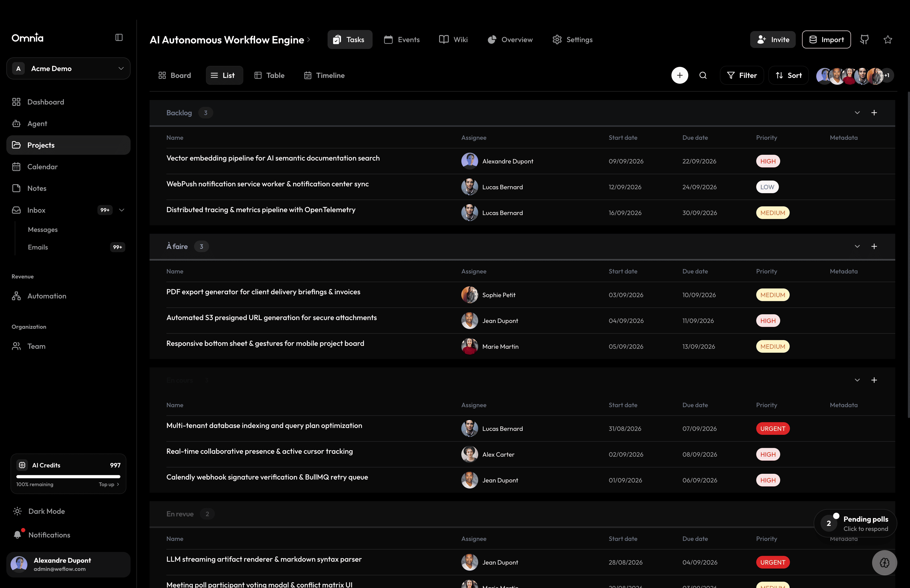The height and width of the screenshot is (588, 910).
Task: Collapse the sidebar panel icon
Action: (x=119, y=37)
